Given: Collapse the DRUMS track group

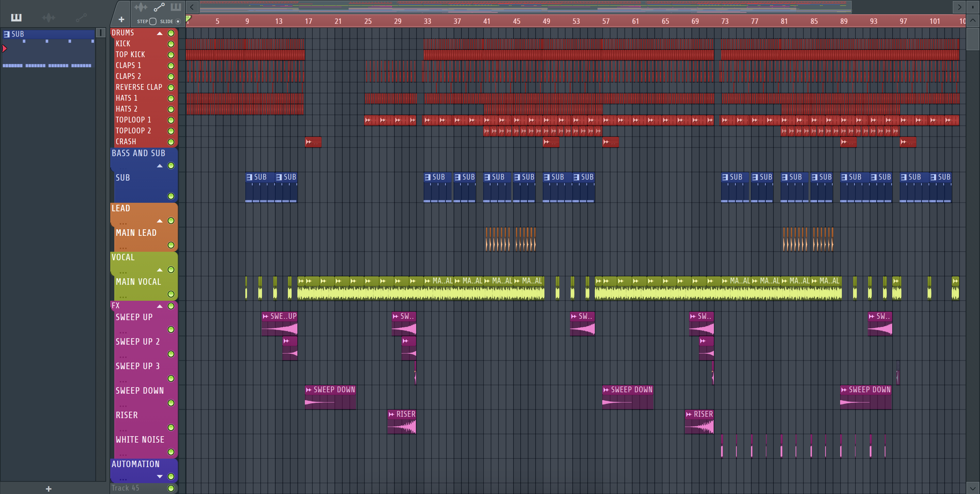Looking at the screenshot, I should click(160, 33).
